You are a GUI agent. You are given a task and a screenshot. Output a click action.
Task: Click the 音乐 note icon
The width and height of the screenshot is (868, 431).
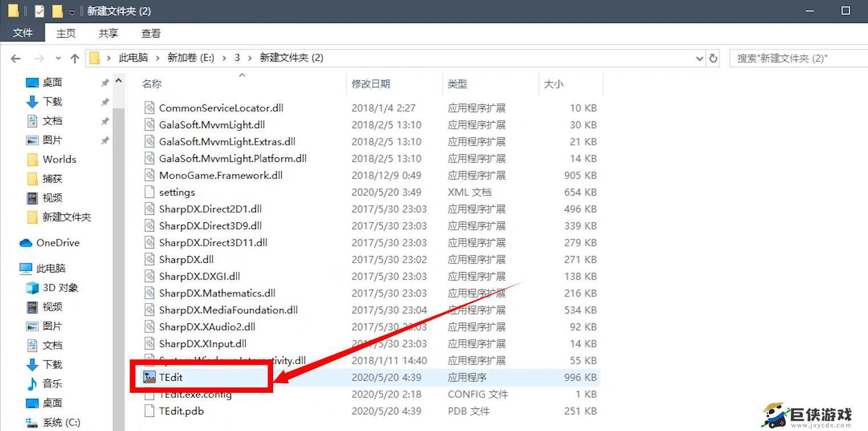coord(33,384)
